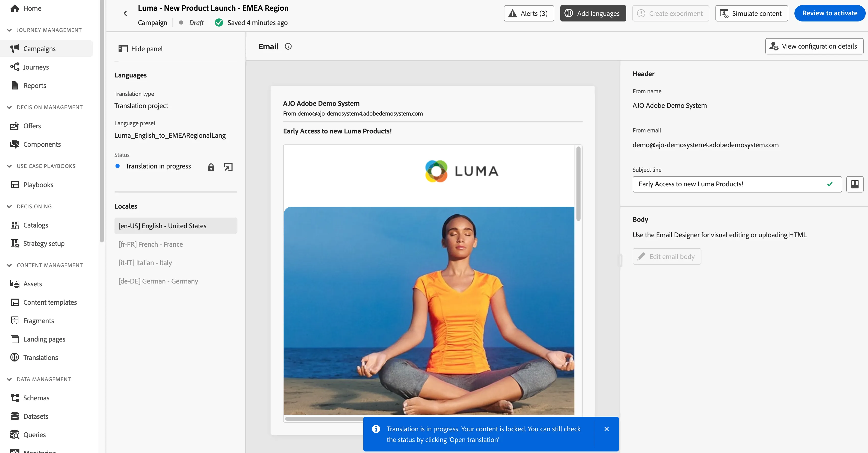
Task: Collapse the Data Management section
Action: (9, 380)
